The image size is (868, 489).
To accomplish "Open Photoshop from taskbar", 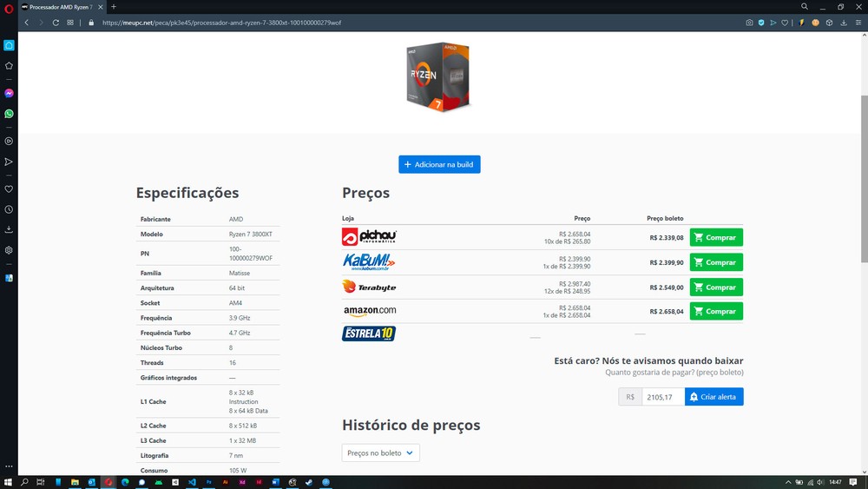I will [208, 482].
